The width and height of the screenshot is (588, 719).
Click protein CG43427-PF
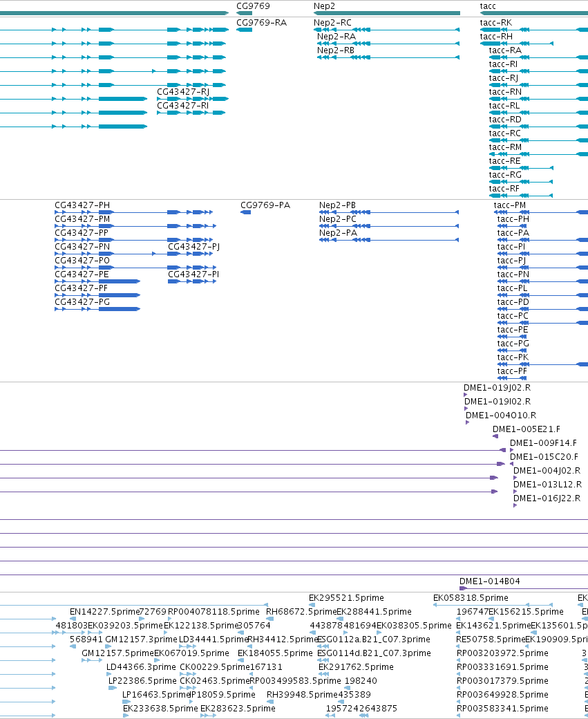tap(82, 288)
